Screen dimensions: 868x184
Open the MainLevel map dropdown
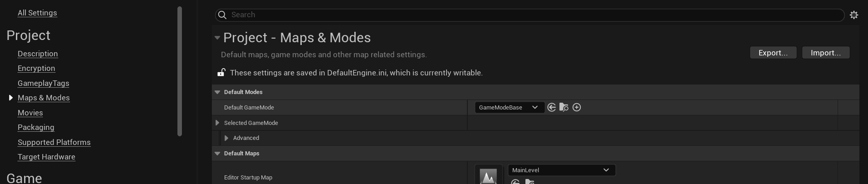tap(561, 170)
